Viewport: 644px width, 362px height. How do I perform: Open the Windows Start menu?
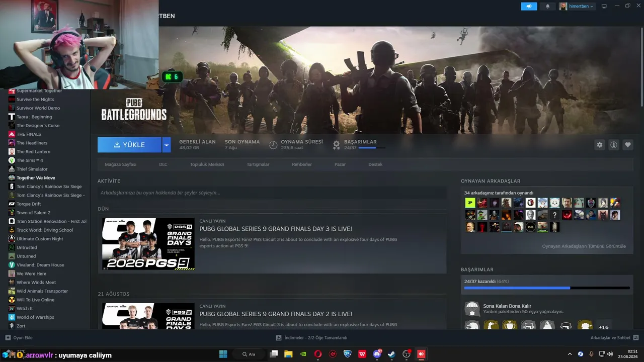[x=223, y=354]
